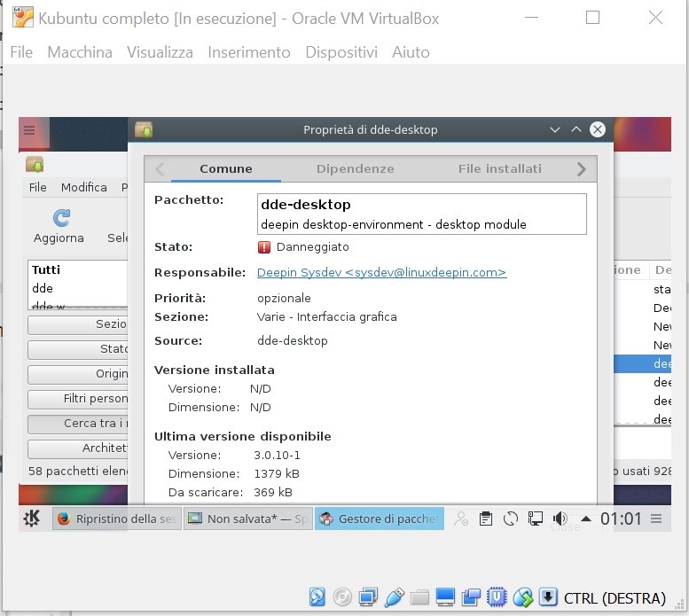Open the VirtualBox File menu
This screenshot has height=616, width=689.
pyautogui.click(x=21, y=52)
